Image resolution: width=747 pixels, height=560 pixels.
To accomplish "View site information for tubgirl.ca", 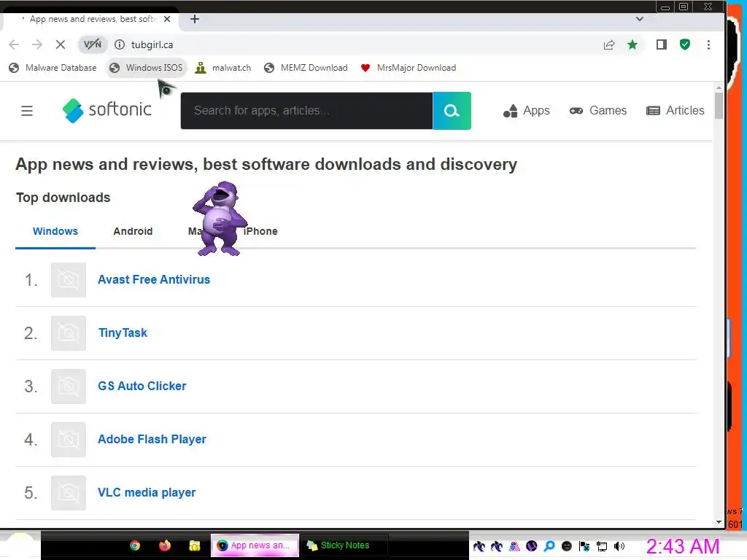I will (120, 44).
